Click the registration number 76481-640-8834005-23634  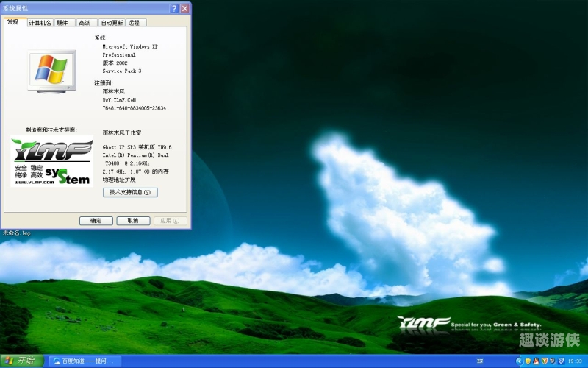point(135,108)
